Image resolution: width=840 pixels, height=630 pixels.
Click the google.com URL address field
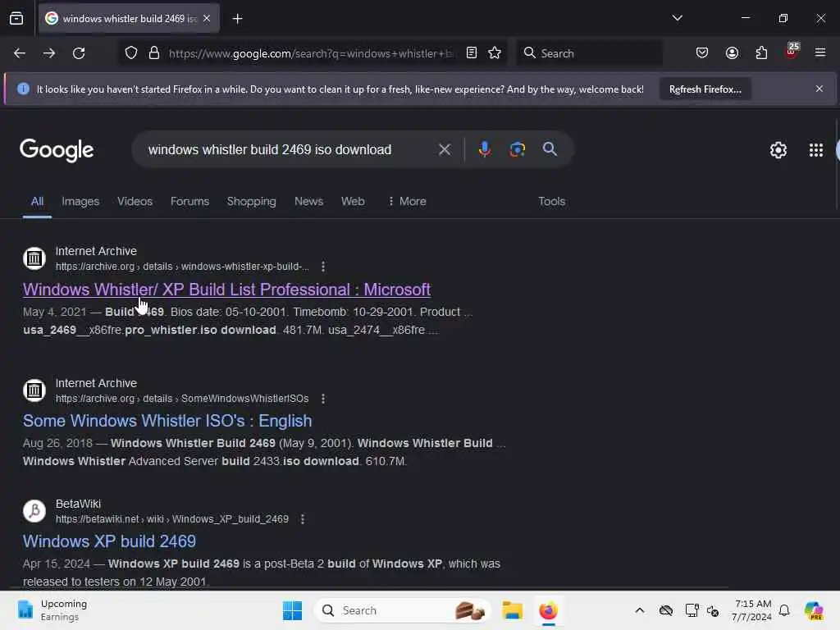(312, 53)
